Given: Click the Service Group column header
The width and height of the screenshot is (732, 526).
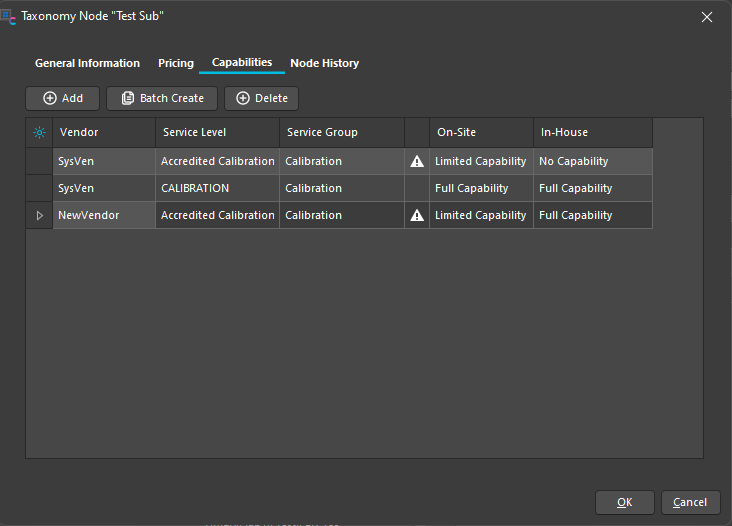Looking at the screenshot, I should pos(341,132).
